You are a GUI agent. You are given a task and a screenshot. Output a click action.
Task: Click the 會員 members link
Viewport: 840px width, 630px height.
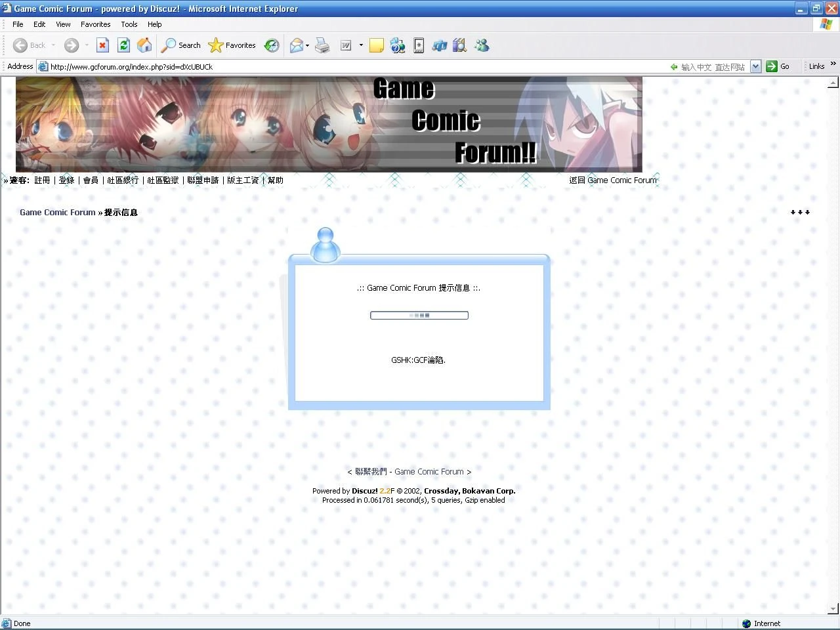pos(91,180)
